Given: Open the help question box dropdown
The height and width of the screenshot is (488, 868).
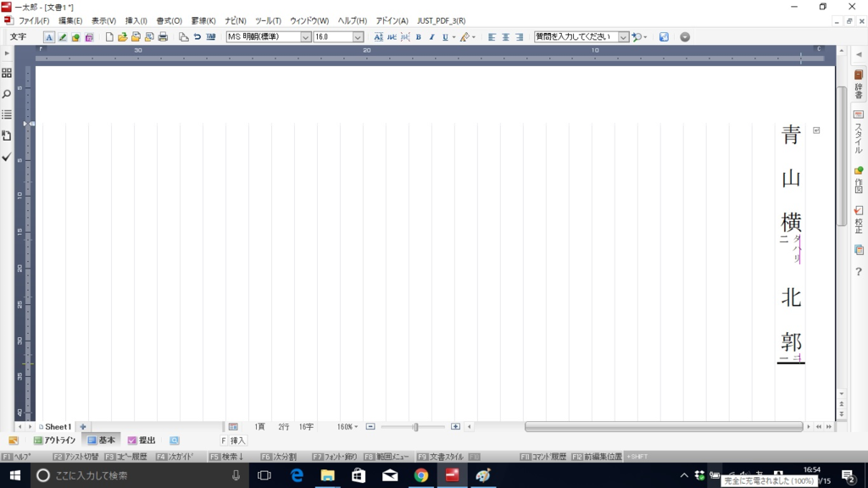Looking at the screenshot, I should coord(623,37).
